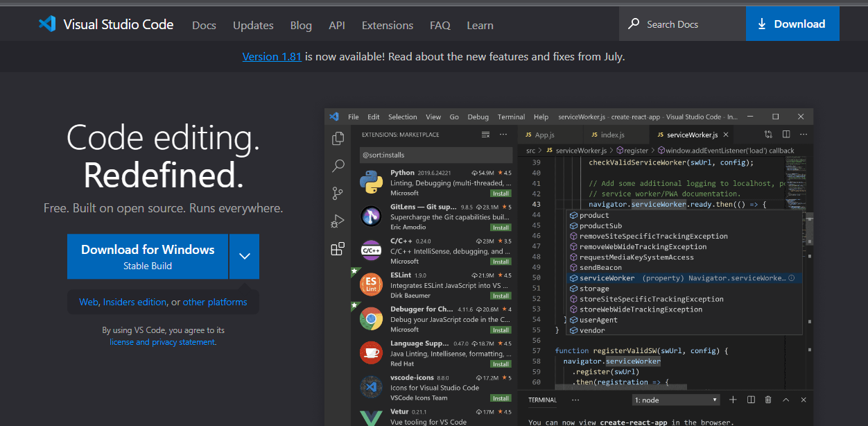This screenshot has width=868, height=426.
Task: Open license and privacy statement link
Action: (163, 342)
